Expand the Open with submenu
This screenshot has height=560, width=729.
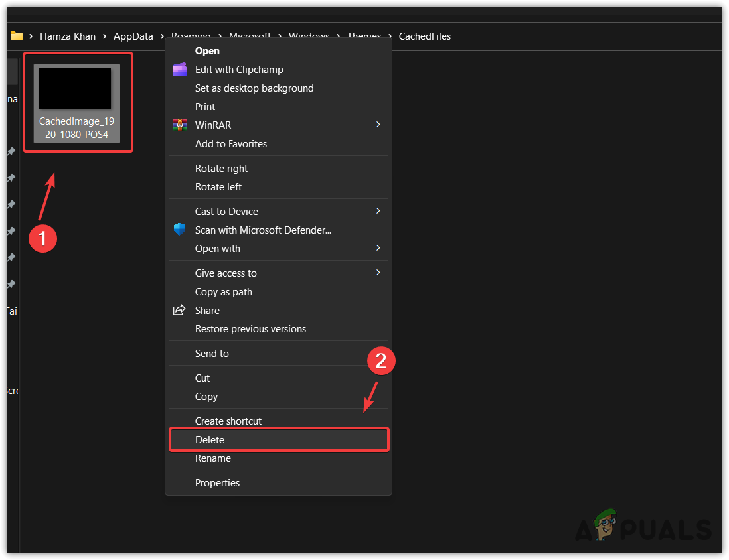coord(378,248)
